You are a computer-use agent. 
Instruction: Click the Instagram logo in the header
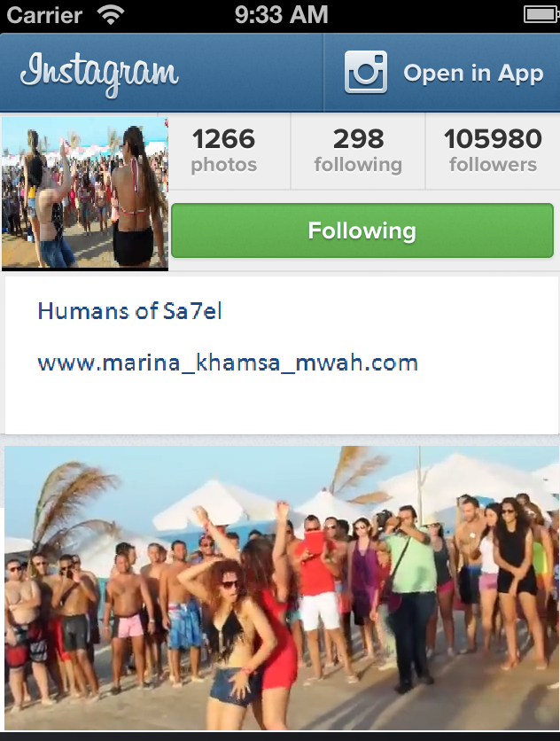click(99, 74)
